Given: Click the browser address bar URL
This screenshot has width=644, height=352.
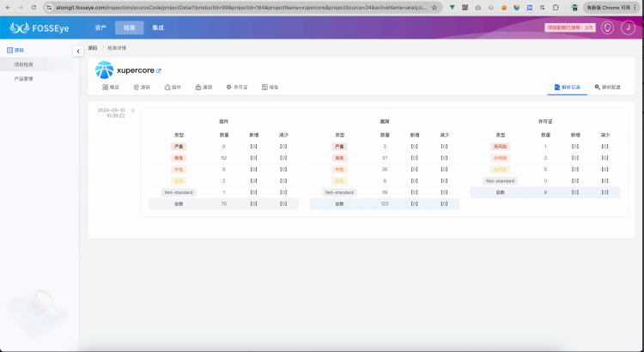Looking at the screenshot, I should [241, 8].
